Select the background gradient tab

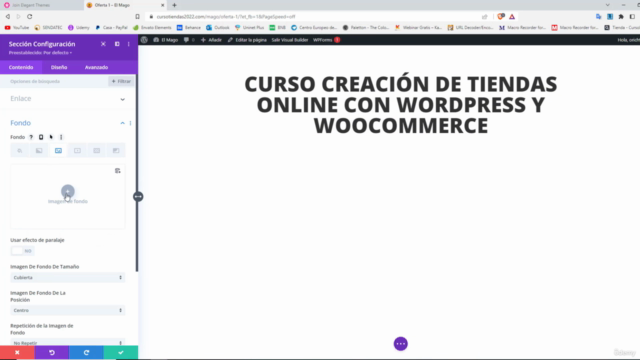click(39, 151)
